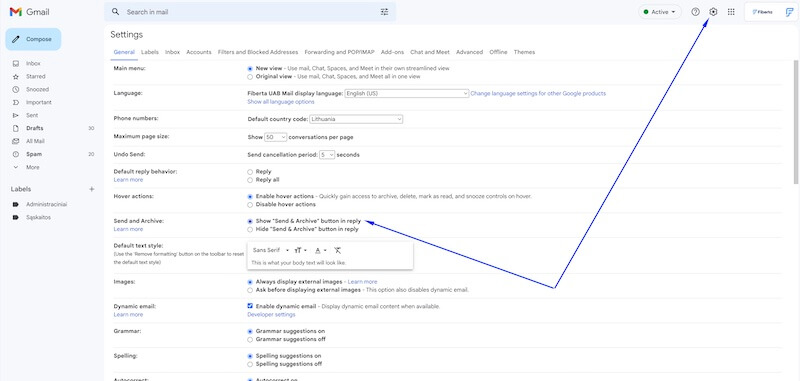800x381 pixels.
Task: Open the Sąskaitos label
Action: (38, 217)
